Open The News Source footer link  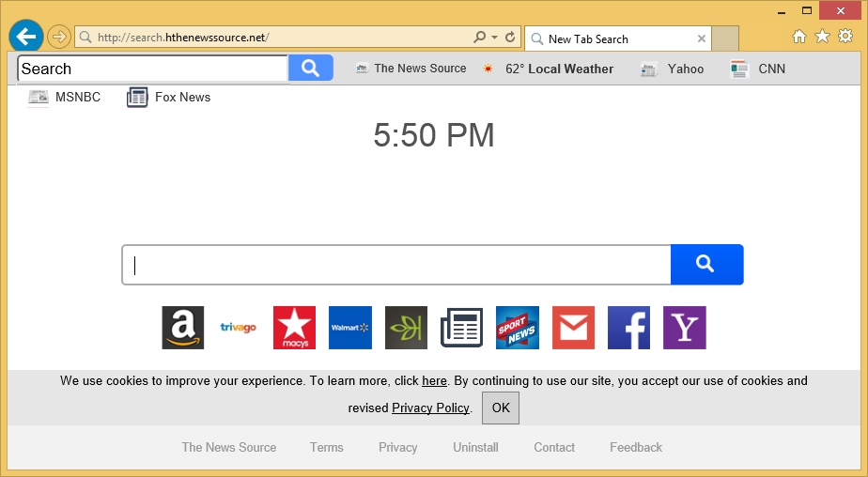click(229, 447)
